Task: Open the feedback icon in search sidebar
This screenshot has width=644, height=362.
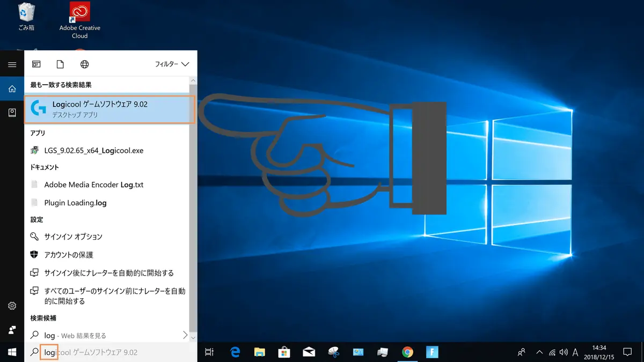Action: tap(12, 329)
